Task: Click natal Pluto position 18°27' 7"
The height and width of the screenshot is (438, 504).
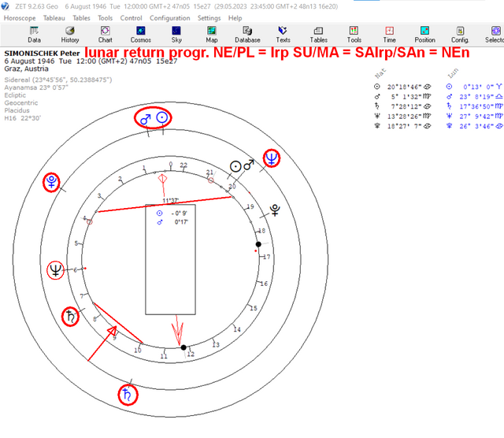Action: (x=404, y=126)
